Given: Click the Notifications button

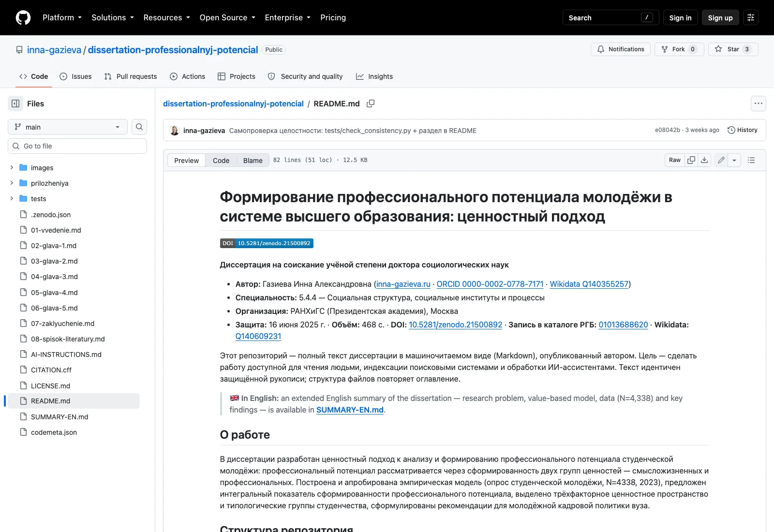Looking at the screenshot, I should click(621, 49).
